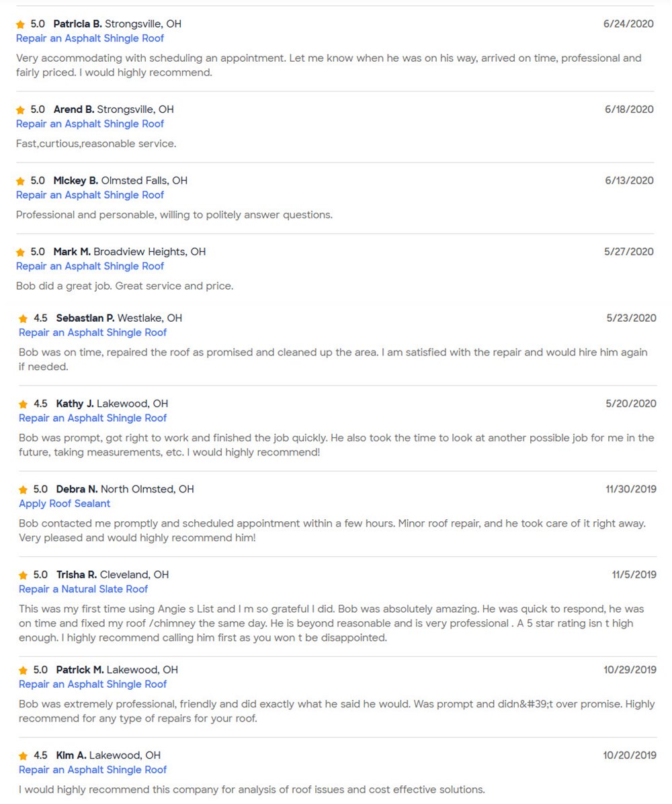The width and height of the screenshot is (672, 804).
Task: Open Arend B.'s Repair an Asphalt Shingle Roof link
Action: click(89, 124)
